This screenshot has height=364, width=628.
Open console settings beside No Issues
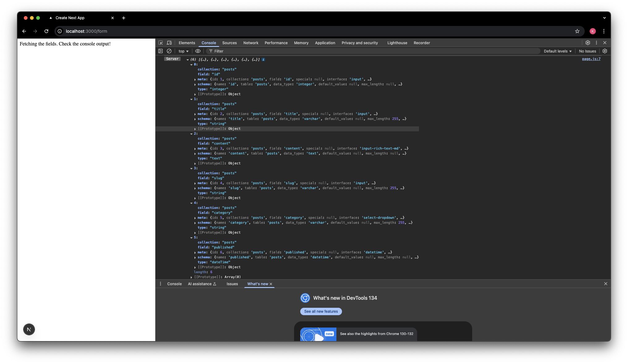(605, 51)
